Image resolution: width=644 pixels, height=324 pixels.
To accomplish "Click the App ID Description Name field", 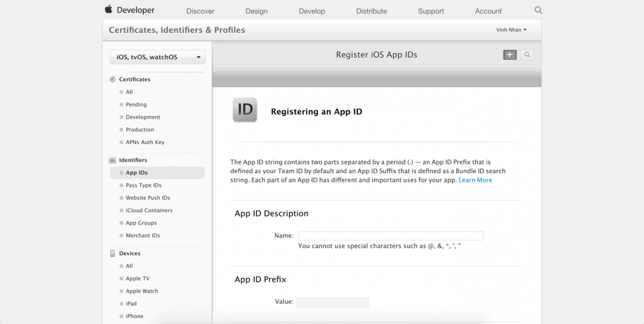I will [x=390, y=235].
